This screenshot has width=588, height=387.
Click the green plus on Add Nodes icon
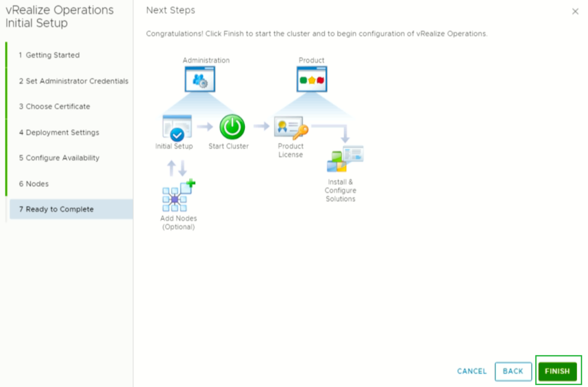191,183
